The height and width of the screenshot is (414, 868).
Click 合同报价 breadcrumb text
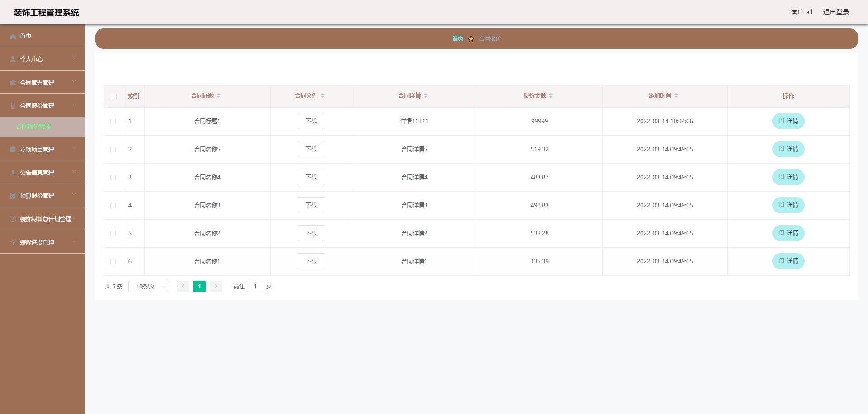coord(490,38)
